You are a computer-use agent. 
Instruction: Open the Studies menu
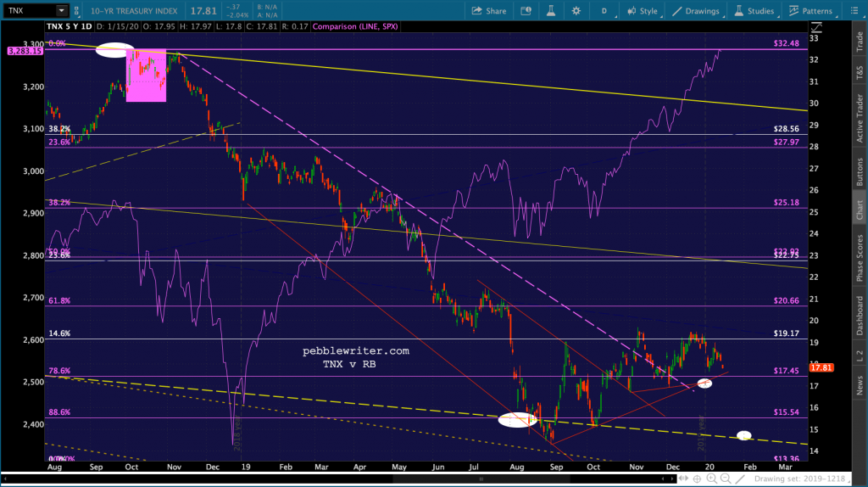pyautogui.click(x=754, y=11)
